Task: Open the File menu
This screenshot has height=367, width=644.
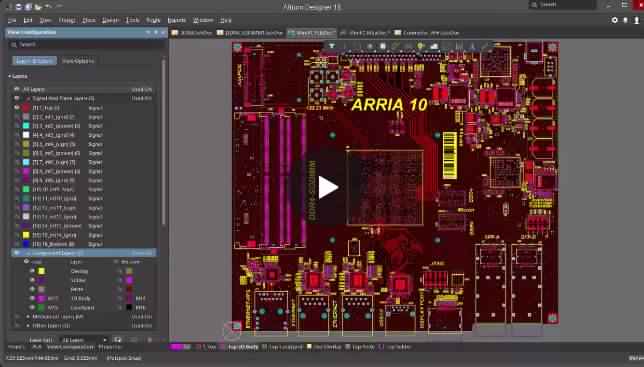Action: [x=12, y=20]
